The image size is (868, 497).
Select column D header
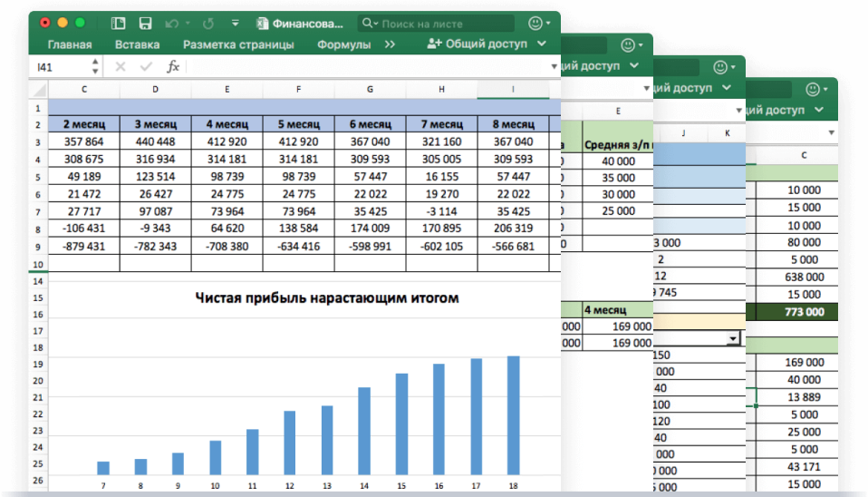[x=156, y=89]
